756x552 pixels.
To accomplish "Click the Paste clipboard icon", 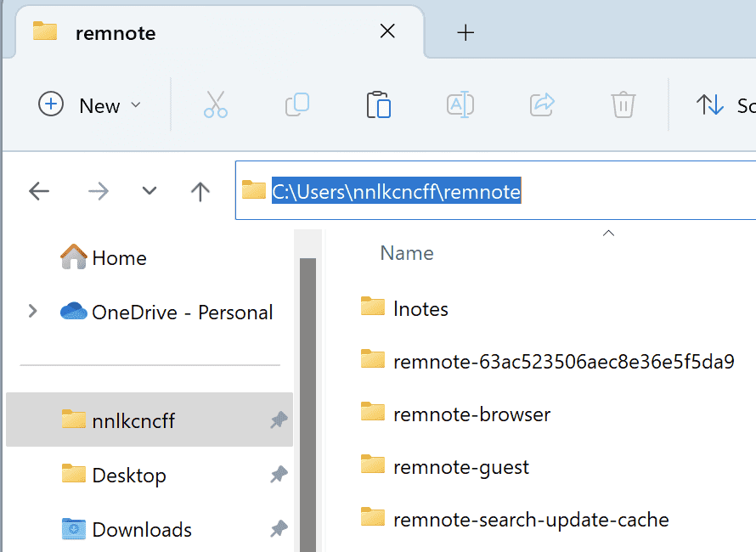I will (378, 105).
